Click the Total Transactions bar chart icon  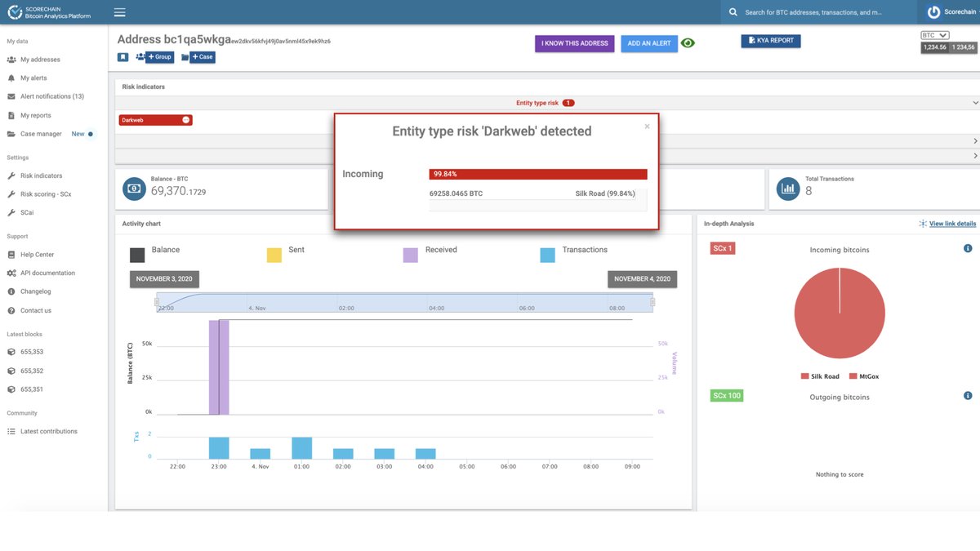[788, 189]
